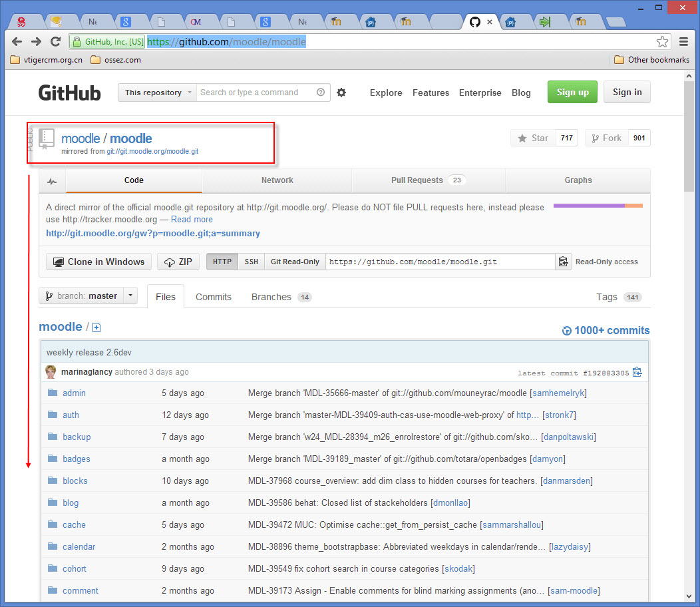Click the green Sign up button

572,92
